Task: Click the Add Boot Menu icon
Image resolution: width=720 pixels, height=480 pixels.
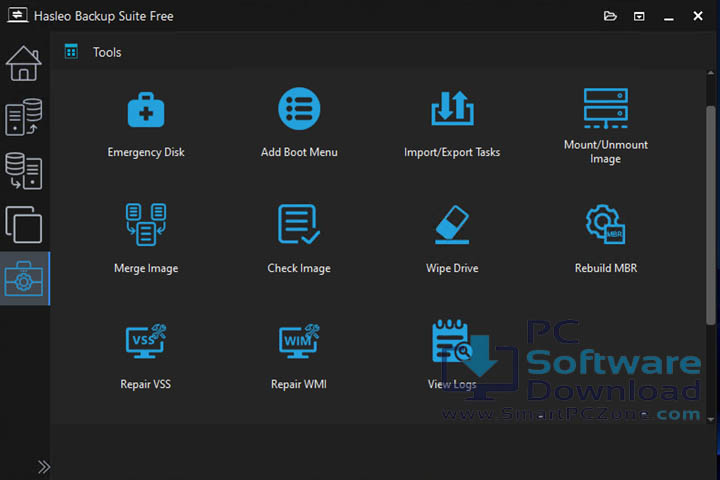Action: coord(299,108)
